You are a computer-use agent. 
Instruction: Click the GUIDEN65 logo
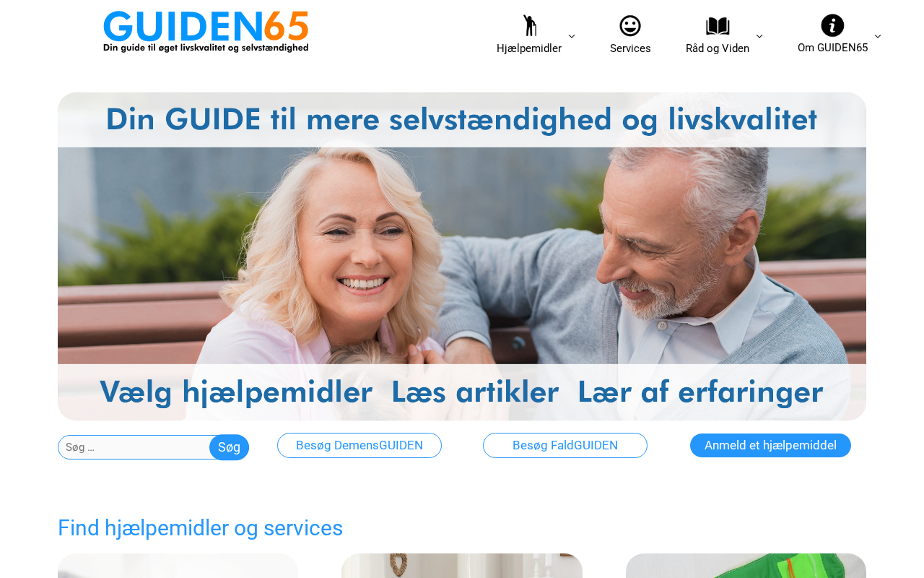206,32
